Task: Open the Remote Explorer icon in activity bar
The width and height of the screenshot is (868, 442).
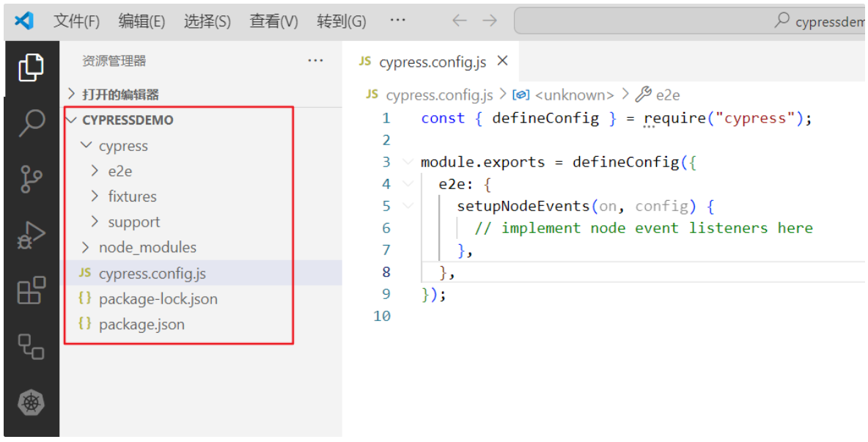Action: [31, 346]
